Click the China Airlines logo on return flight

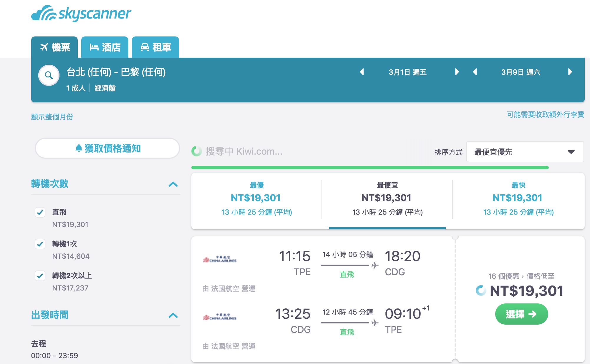[x=220, y=317]
